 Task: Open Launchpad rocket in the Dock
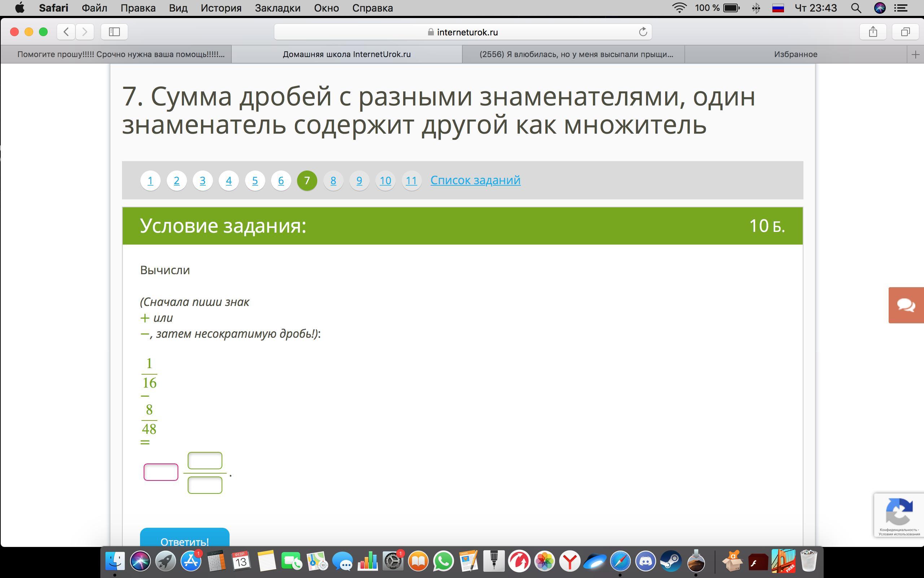[x=165, y=561]
